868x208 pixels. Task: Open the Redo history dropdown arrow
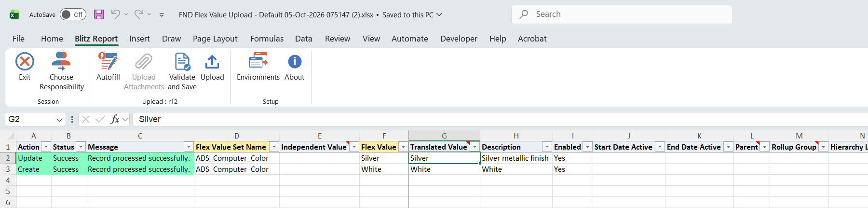149,14
